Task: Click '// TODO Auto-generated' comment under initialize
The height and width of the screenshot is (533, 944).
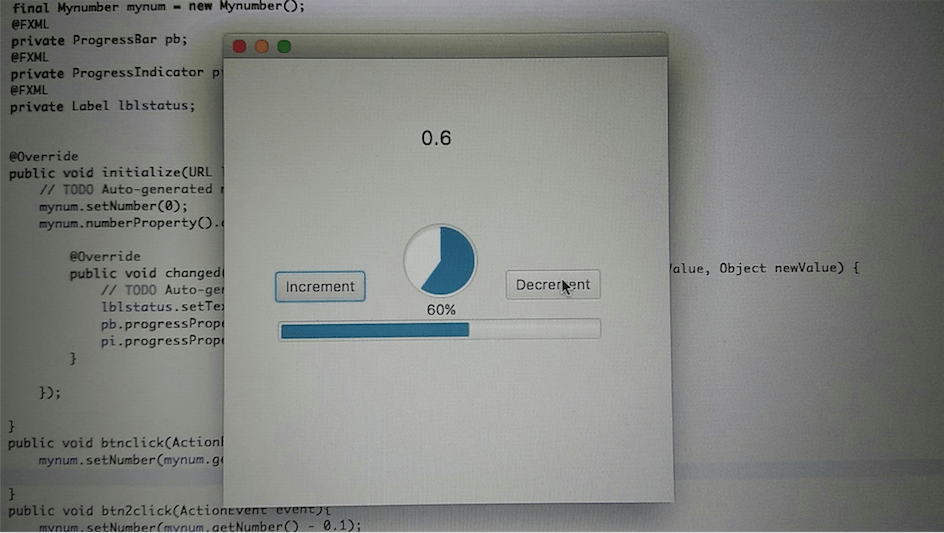Action: (x=131, y=189)
